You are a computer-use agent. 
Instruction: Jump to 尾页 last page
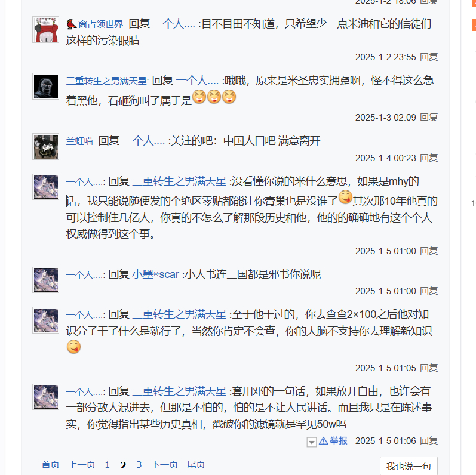tap(196, 464)
